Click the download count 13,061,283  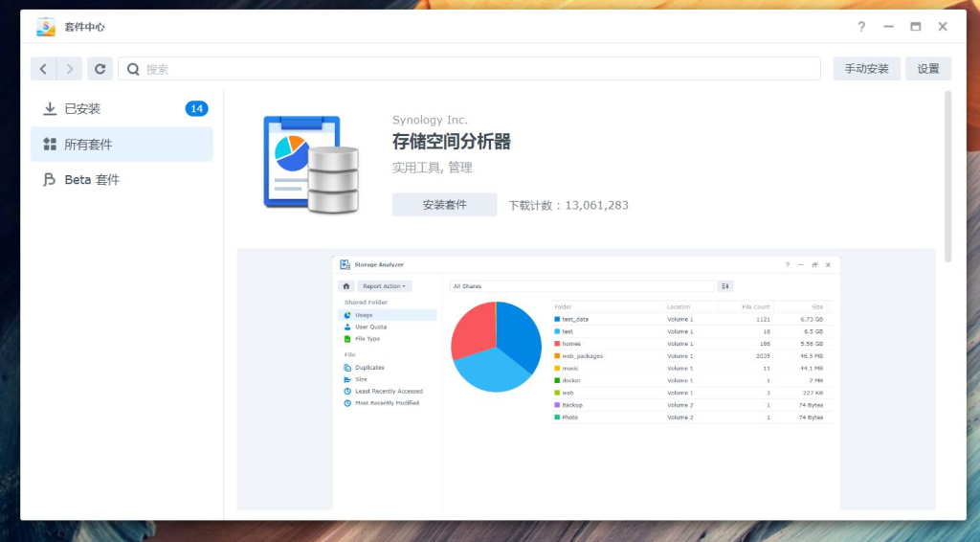pyautogui.click(x=597, y=206)
